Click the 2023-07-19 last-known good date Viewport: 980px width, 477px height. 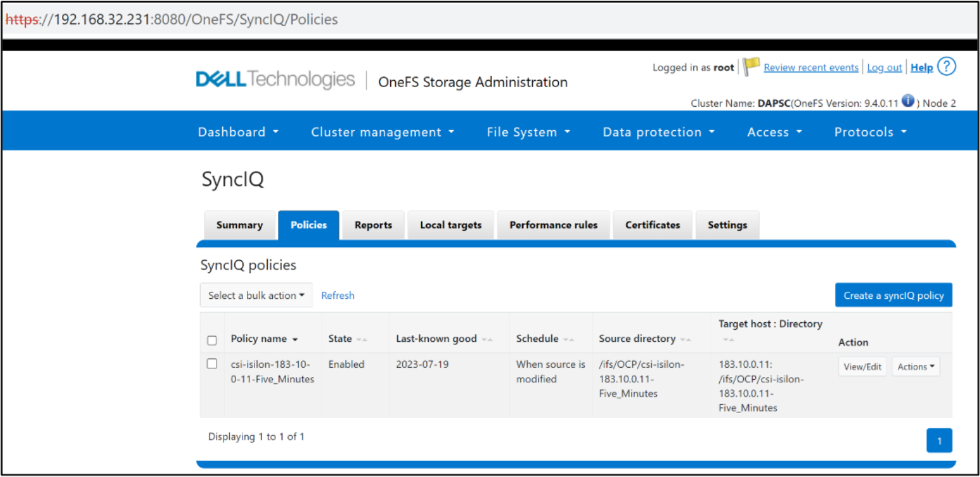tap(422, 365)
